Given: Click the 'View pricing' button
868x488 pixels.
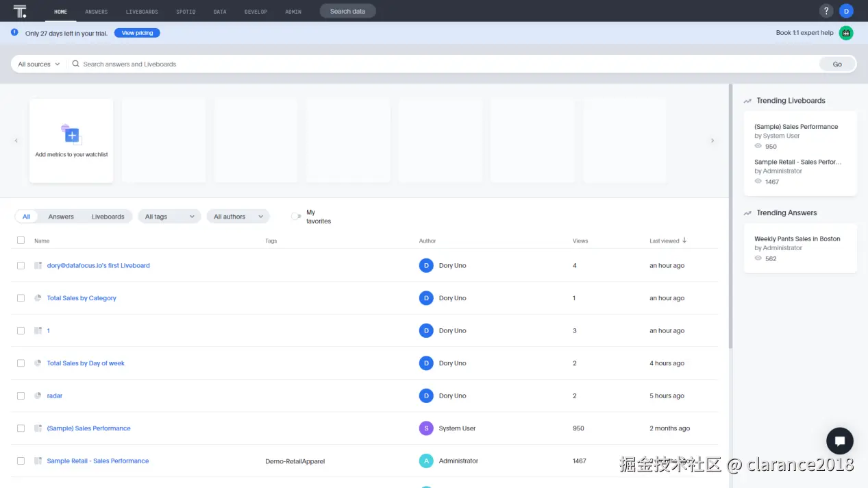Looking at the screenshot, I should click(136, 32).
